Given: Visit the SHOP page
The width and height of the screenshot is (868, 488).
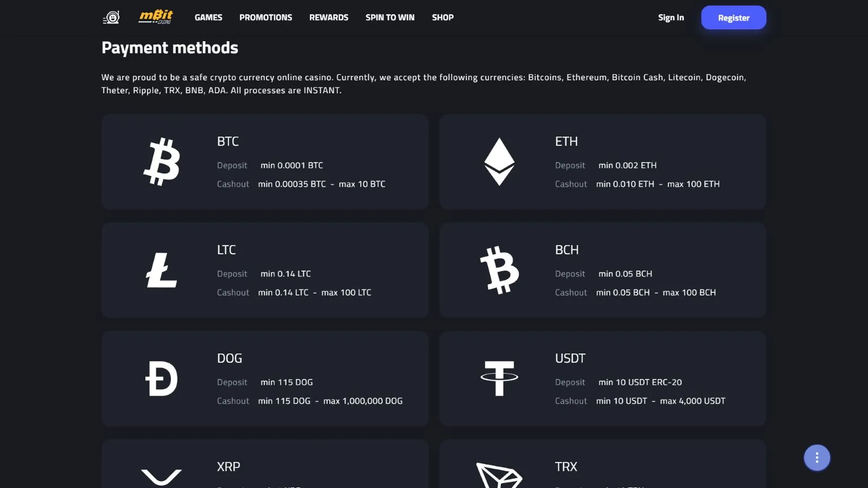Looking at the screenshot, I should pos(443,17).
